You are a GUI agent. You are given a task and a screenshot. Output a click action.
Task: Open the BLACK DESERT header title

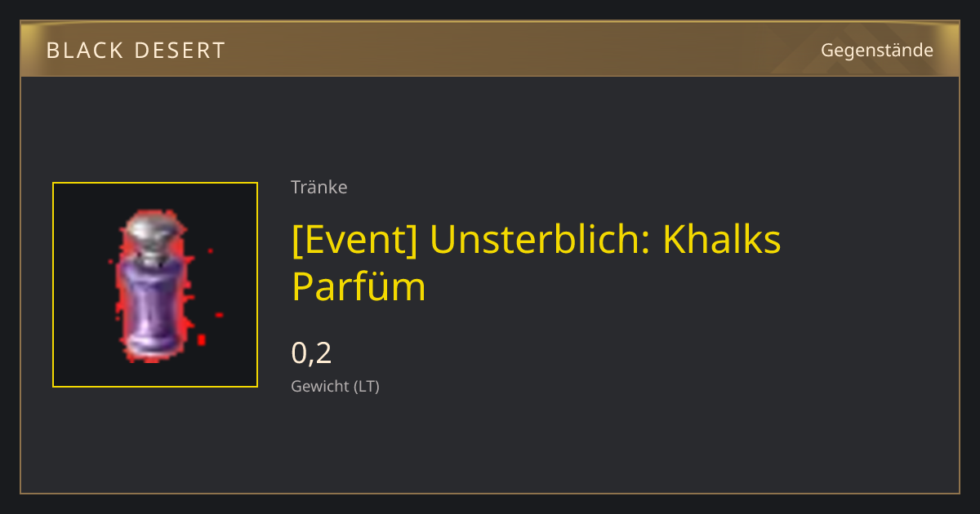[136, 51]
